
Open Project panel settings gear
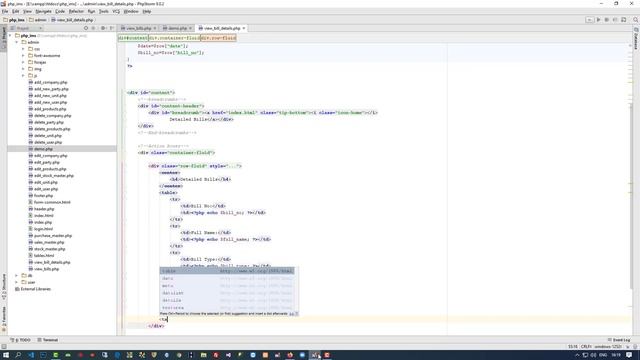click(x=103, y=28)
